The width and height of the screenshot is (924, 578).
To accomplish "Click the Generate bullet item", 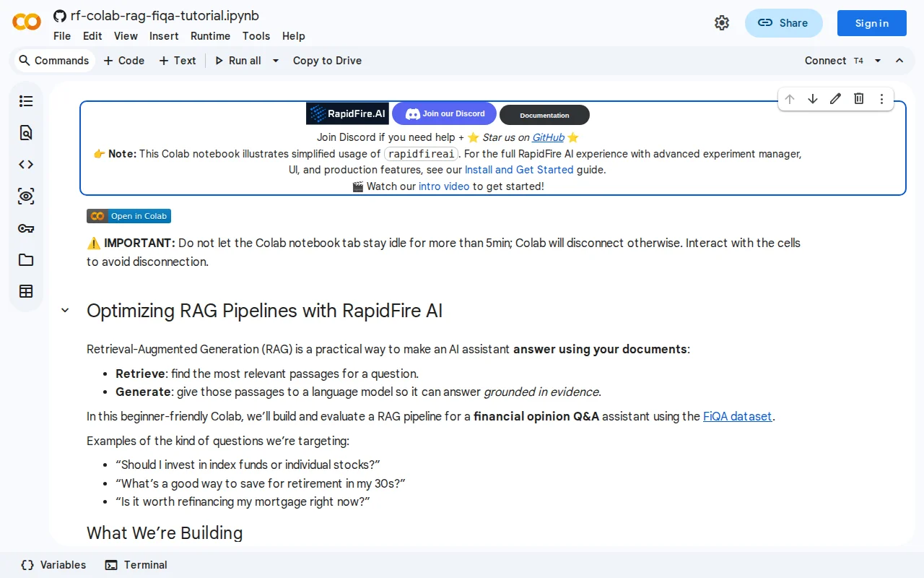I will pyautogui.click(x=359, y=392).
